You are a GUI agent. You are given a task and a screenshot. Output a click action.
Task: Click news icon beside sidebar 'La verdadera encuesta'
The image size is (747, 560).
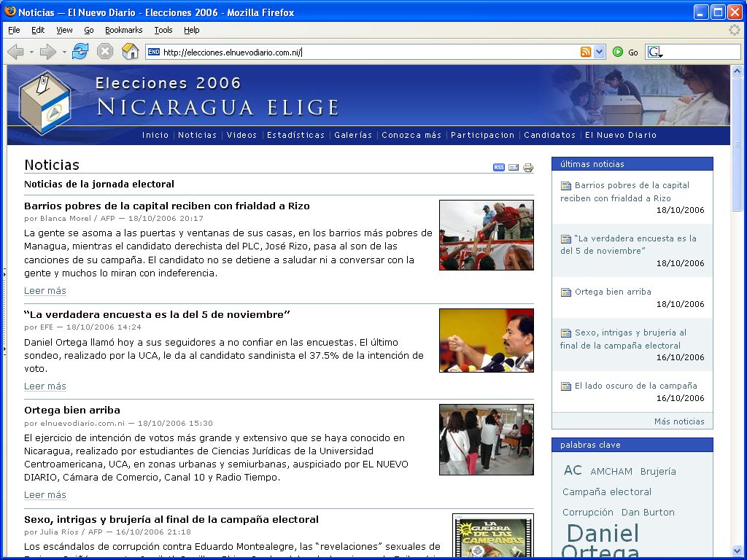tap(566, 238)
